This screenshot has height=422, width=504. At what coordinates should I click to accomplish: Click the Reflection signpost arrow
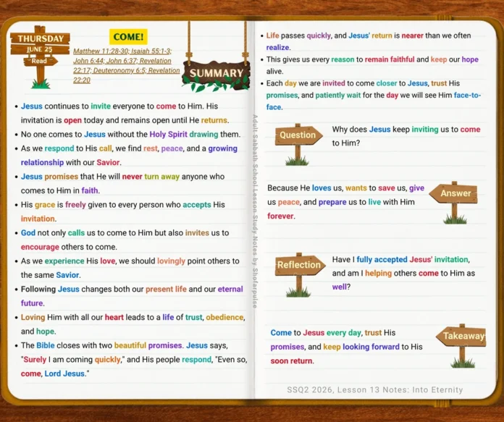coord(300,265)
